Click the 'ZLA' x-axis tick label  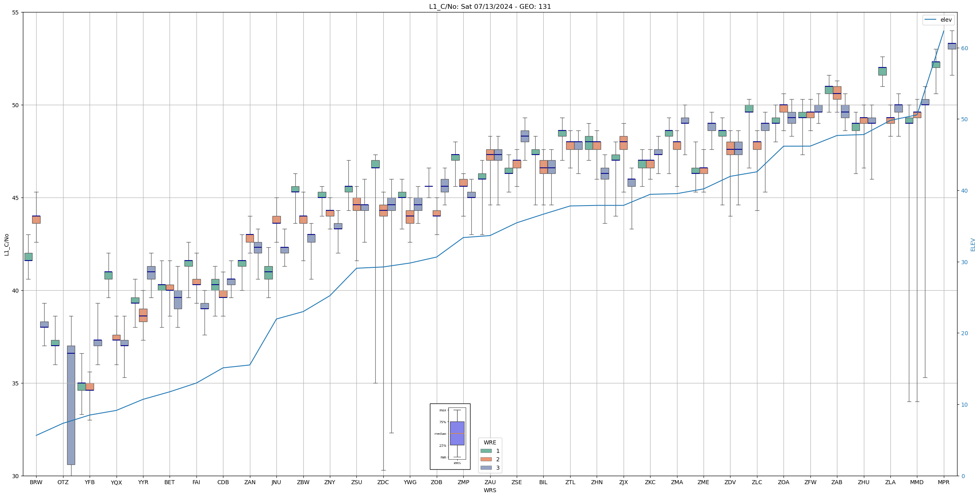click(890, 482)
